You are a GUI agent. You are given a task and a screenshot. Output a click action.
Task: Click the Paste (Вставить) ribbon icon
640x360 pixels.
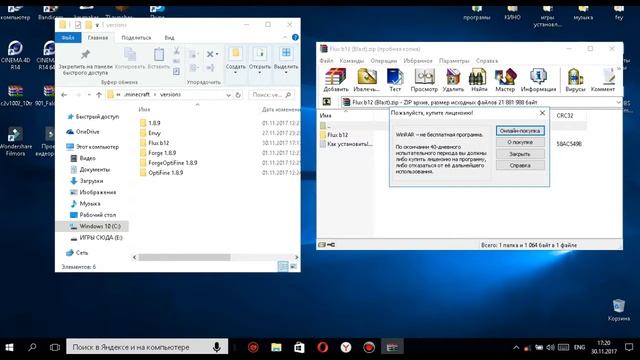159,55
